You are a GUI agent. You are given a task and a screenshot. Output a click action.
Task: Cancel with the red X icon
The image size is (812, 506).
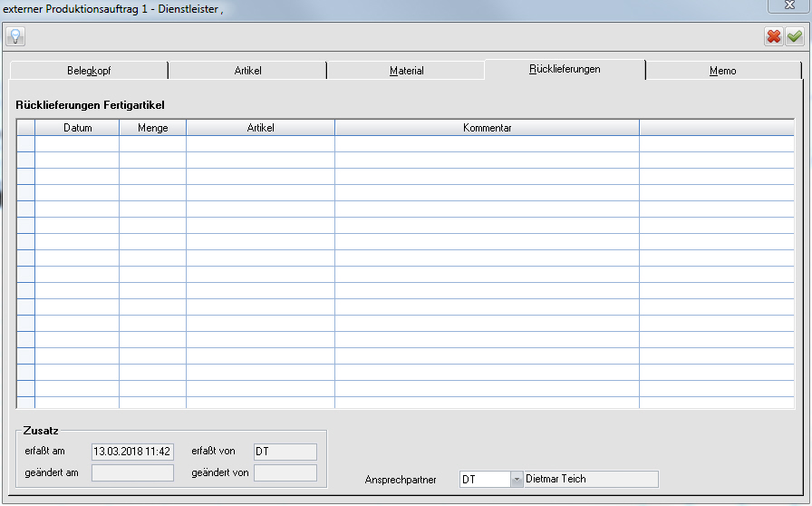click(x=774, y=36)
